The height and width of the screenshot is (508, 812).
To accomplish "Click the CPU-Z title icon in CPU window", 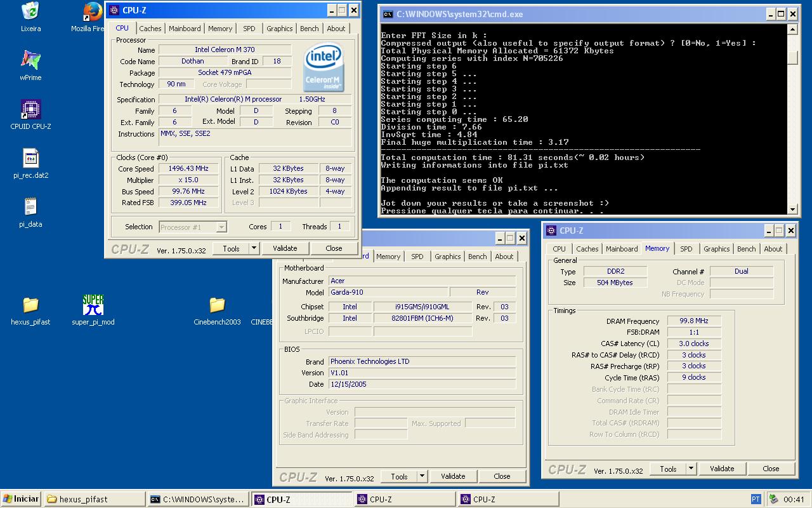I will tap(114, 10).
